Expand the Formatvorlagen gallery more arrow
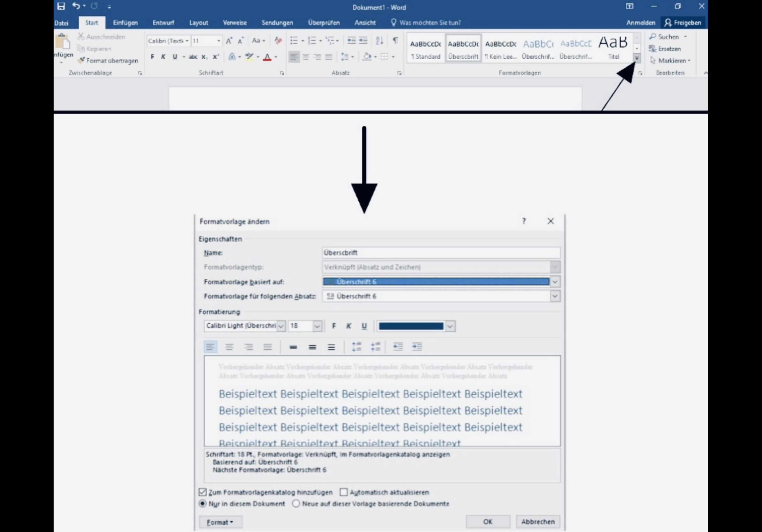 tap(637, 58)
